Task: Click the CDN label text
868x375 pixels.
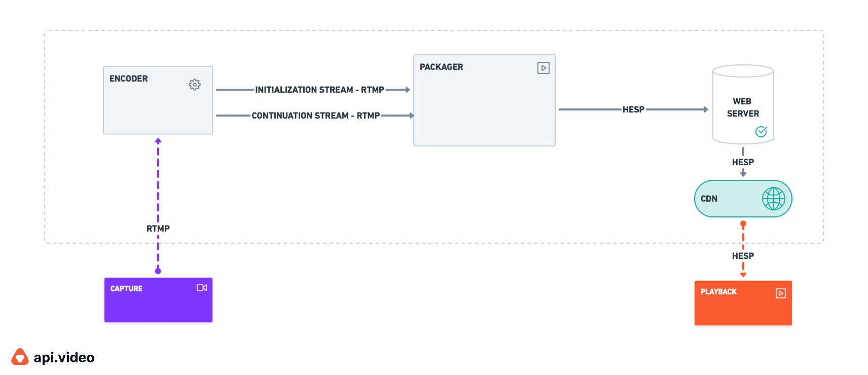Action: click(x=709, y=199)
